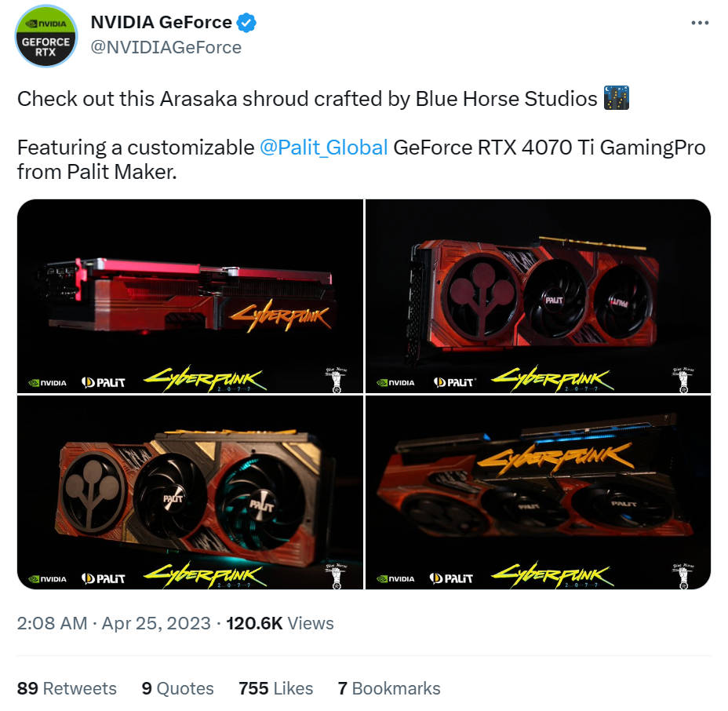
Task: View the 120.6K Views count
Action: 280,623
